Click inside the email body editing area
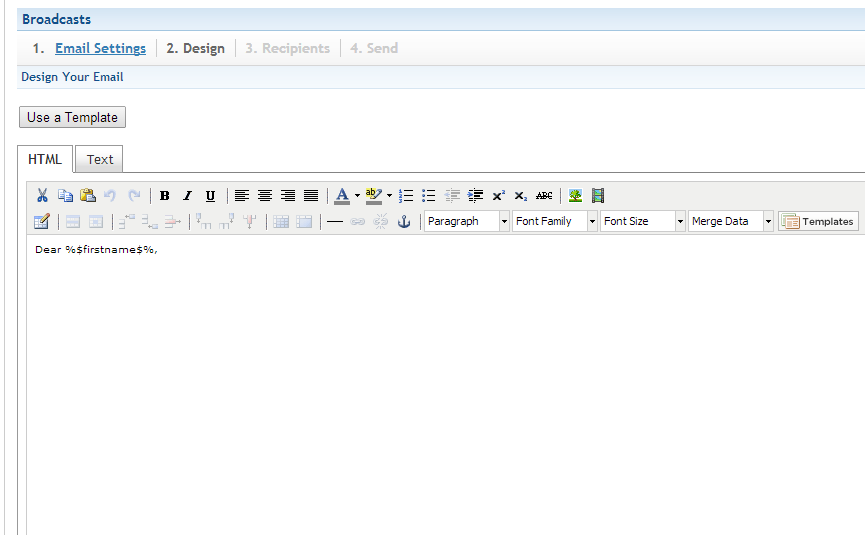The width and height of the screenshot is (865, 535). pos(440,380)
